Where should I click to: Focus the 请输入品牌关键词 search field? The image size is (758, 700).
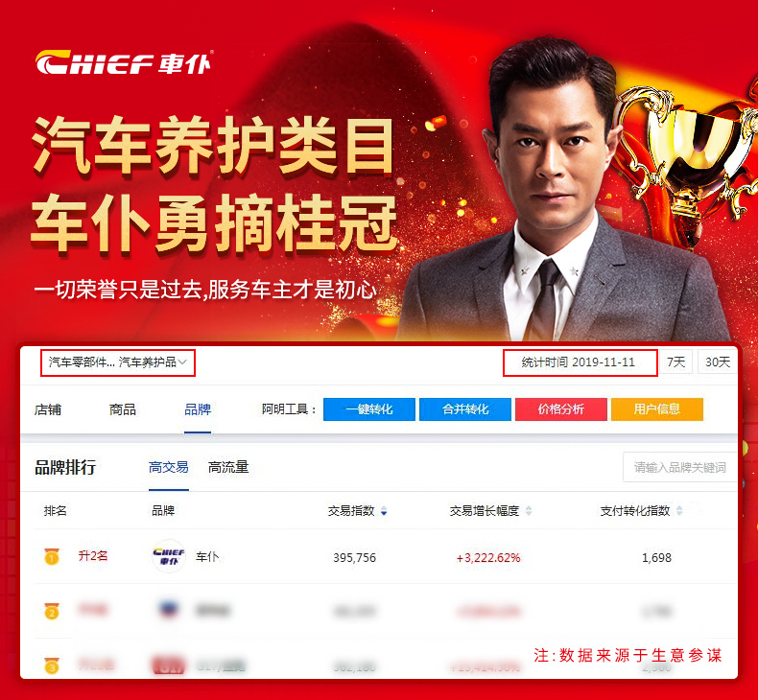[679, 467]
